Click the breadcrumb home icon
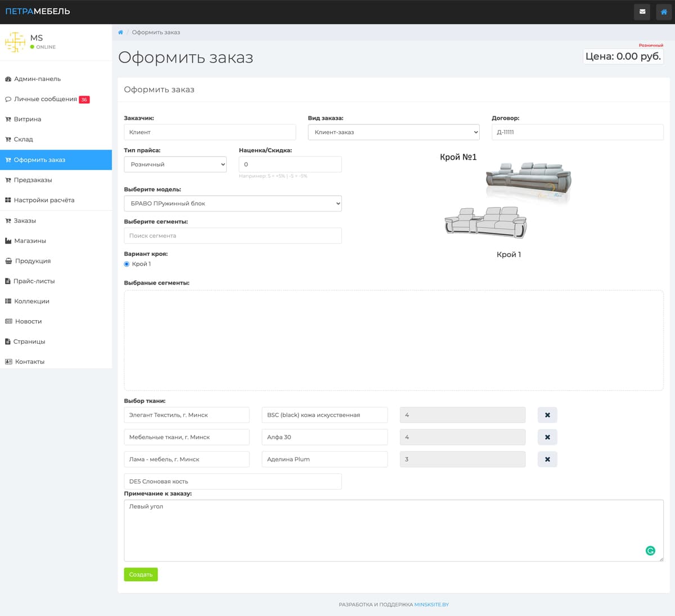675x616 pixels. click(120, 32)
